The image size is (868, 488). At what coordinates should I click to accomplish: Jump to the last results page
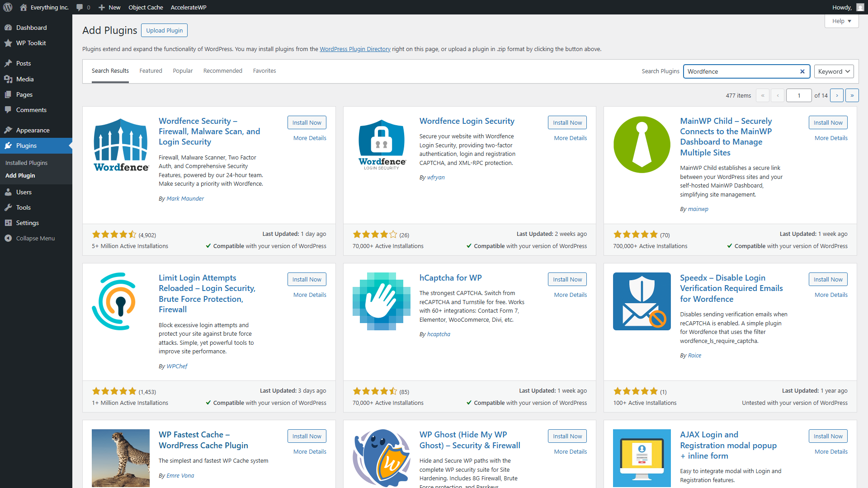point(852,95)
